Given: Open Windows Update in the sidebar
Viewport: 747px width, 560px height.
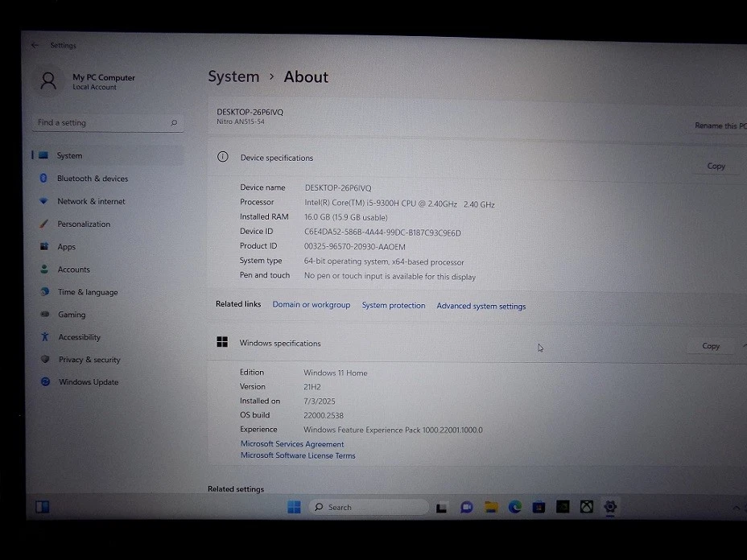Looking at the screenshot, I should coord(89,382).
